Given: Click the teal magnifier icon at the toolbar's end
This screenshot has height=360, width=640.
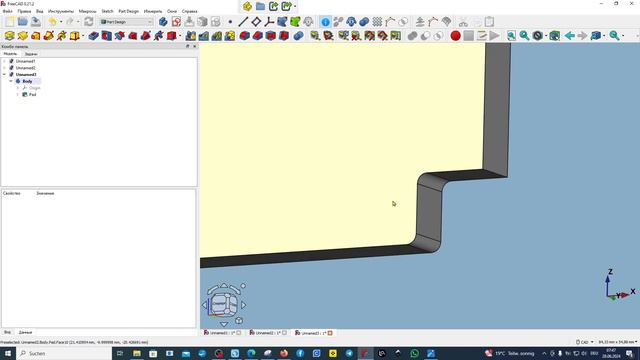Looking at the screenshot, I should pos(614,36).
